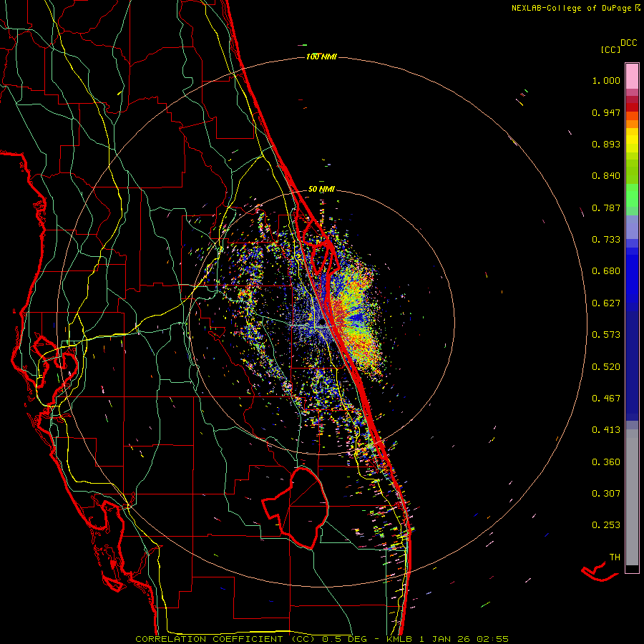The width and height of the screenshot is (644, 644).
Task: Pick the gray lower color bar segment
Action: 632,497
